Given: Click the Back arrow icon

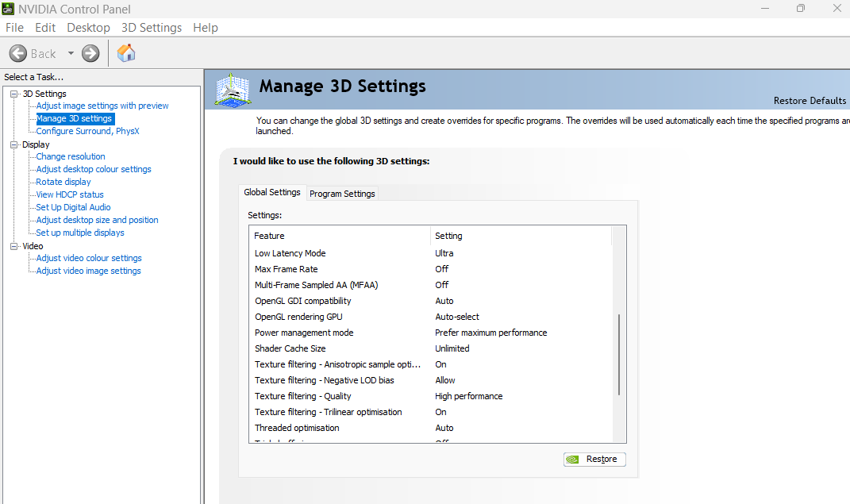Looking at the screenshot, I should [18, 53].
